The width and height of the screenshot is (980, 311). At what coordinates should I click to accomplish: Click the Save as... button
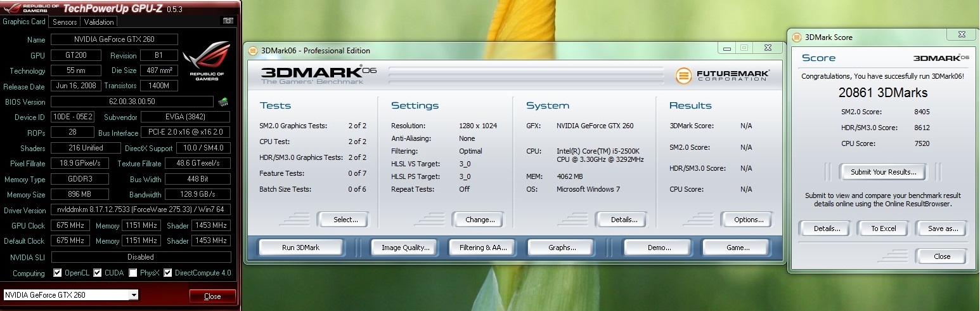tap(942, 228)
